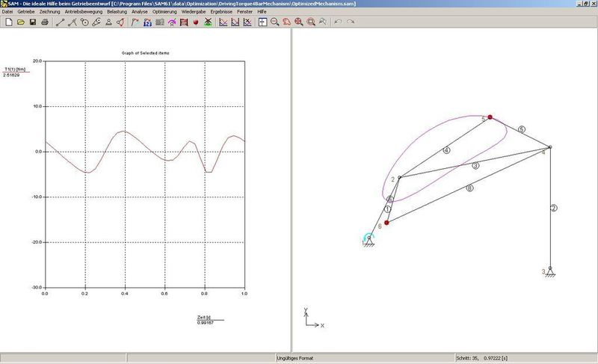Click the zoom out magnifier icon
This screenshot has width=598, height=364.
click(274, 22)
